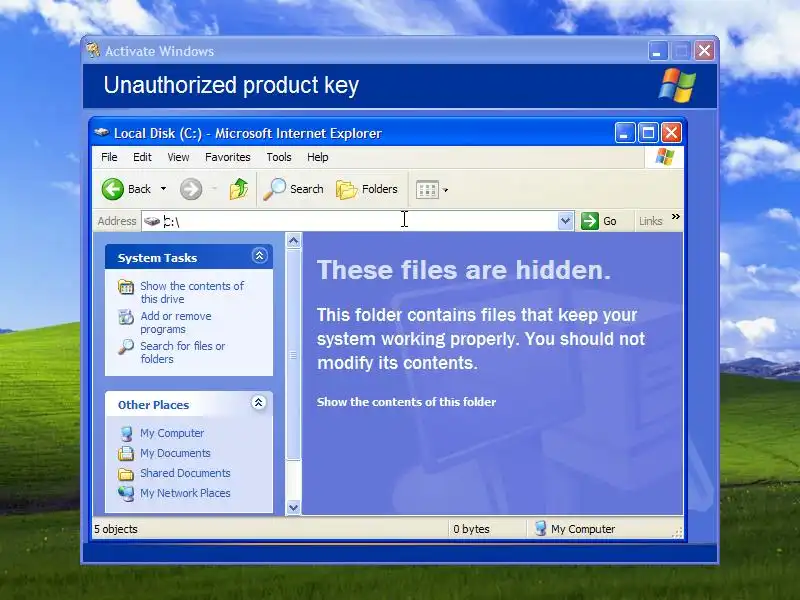
Task: Open the Help menu
Action: tap(317, 157)
